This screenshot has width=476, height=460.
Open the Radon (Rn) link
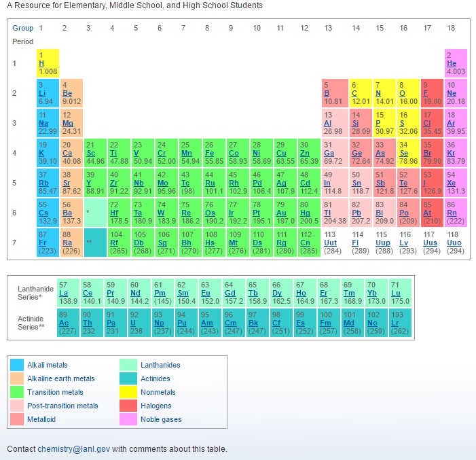452,213
